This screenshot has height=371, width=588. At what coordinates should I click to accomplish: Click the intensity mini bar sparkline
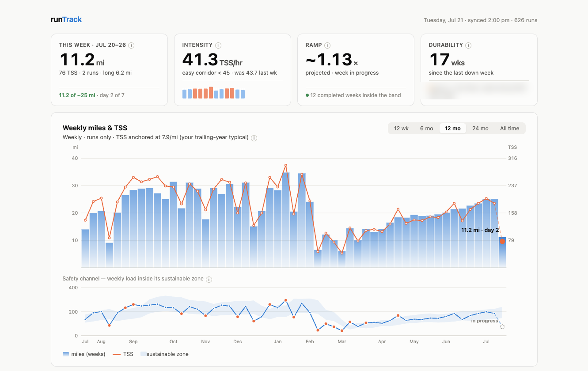point(213,93)
